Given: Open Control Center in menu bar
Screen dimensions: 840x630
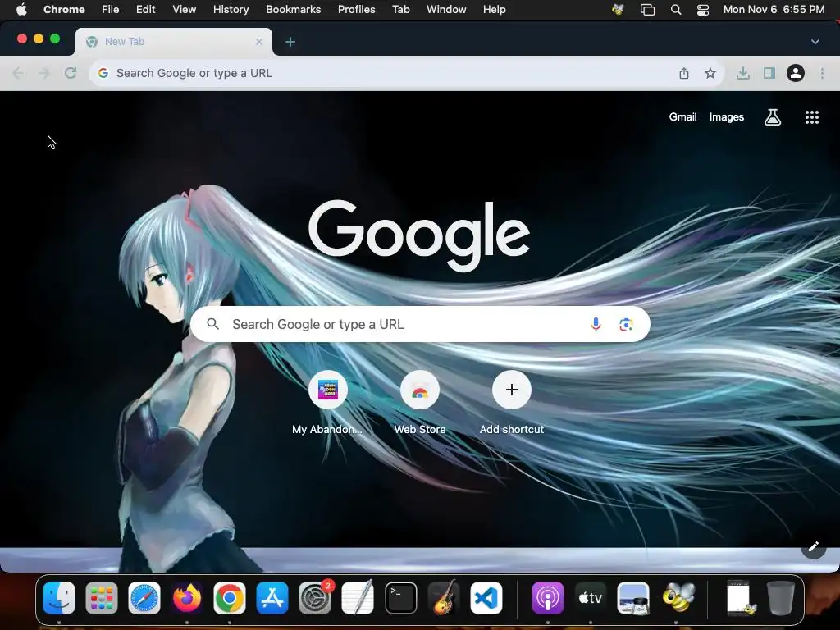Looking at the screenshot, I should (x=703, y=10).
